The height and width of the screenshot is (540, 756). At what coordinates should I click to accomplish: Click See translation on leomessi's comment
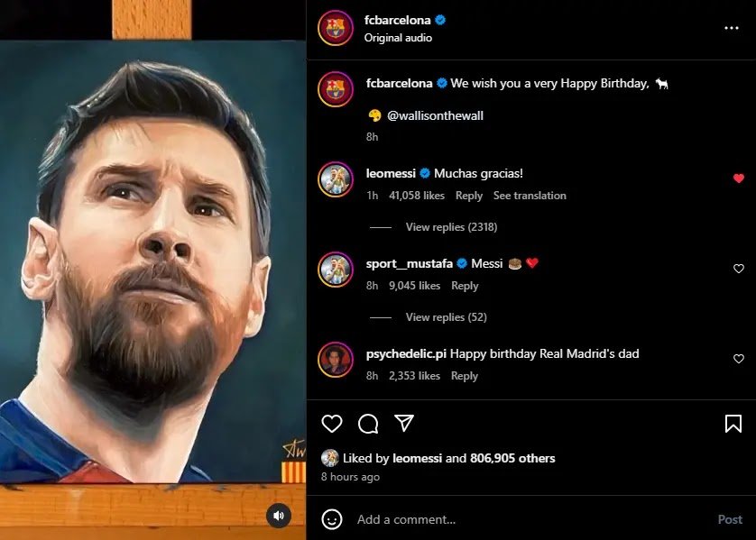click(x=530, y=196)
